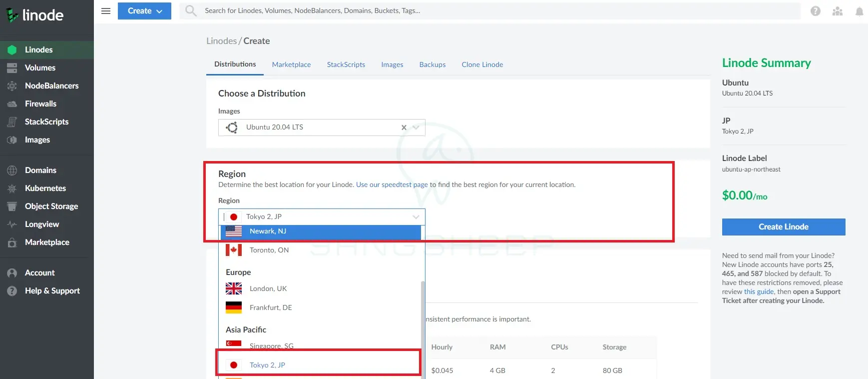Click the Domains globe icon

pyautogui.click(x=12, y=170)
